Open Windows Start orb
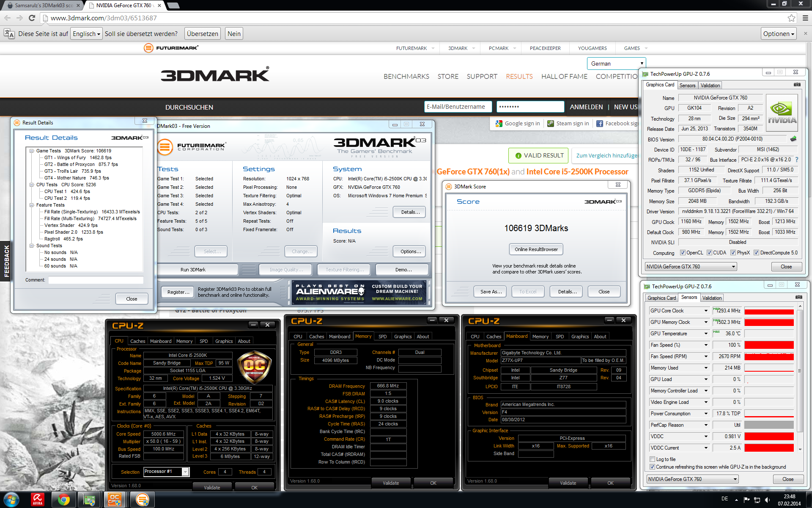 click(11, 500)
